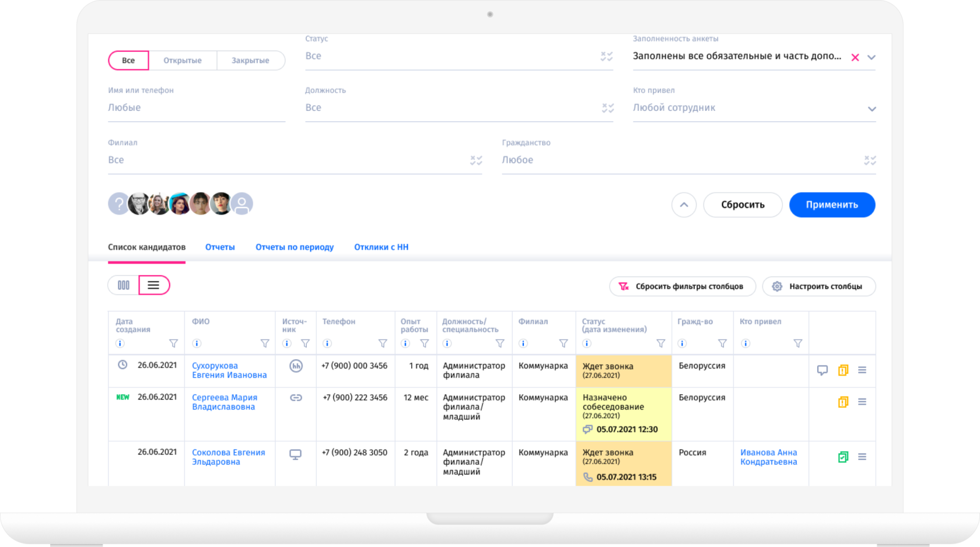980x547 pixels.
Task: Open orange document icon in Сухорукова row
Action: [843, 370]
